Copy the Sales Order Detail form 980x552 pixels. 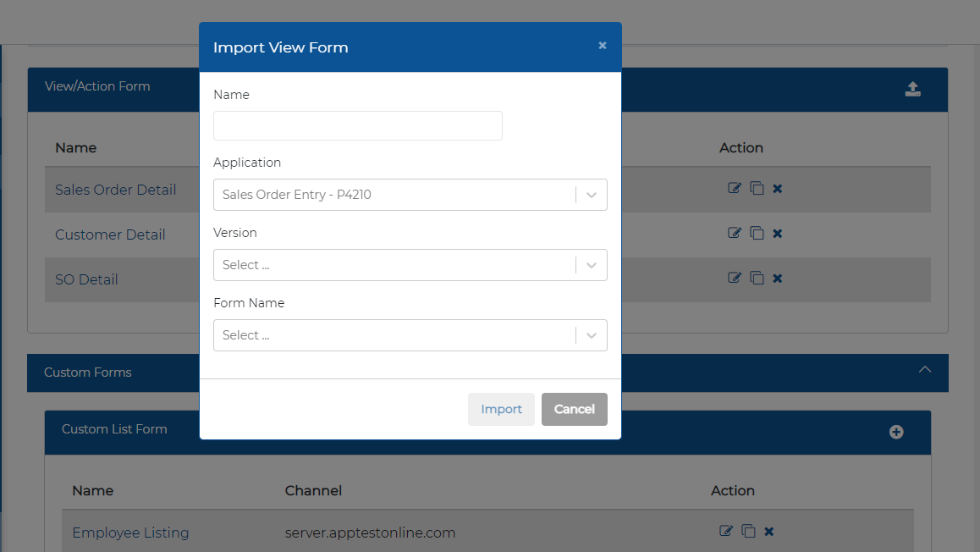click(757, 188)
